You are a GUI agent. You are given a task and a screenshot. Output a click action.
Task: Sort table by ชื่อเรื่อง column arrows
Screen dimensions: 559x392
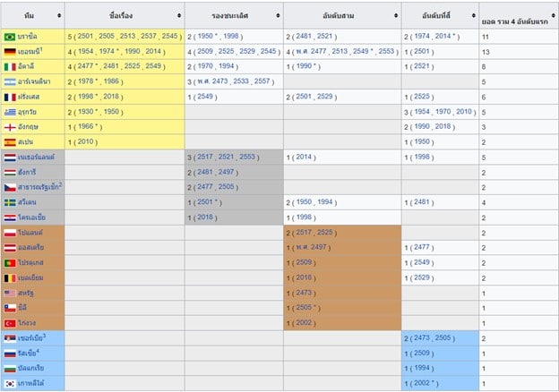(x=179, y=15)
